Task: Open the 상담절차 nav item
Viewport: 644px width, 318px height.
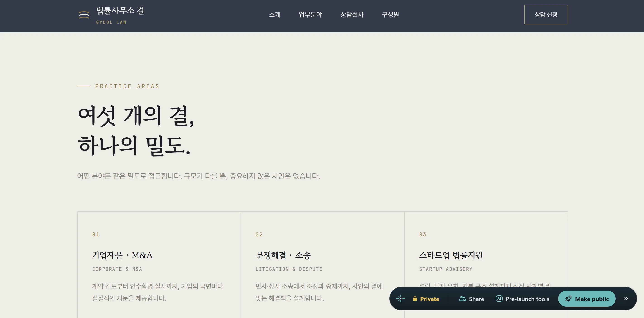Action: click(x=352, y=14)
